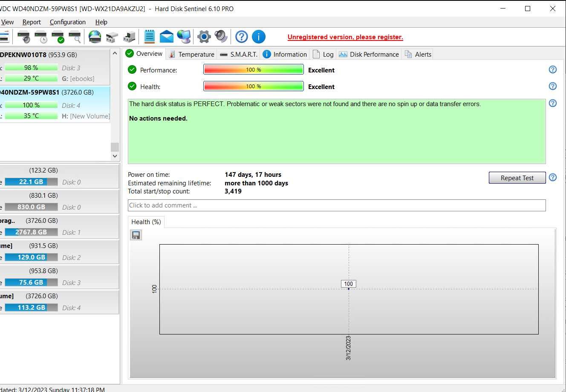Switch to the Disk Performance tab
Viewport: 566px width, 392px height.
(369, 54)
